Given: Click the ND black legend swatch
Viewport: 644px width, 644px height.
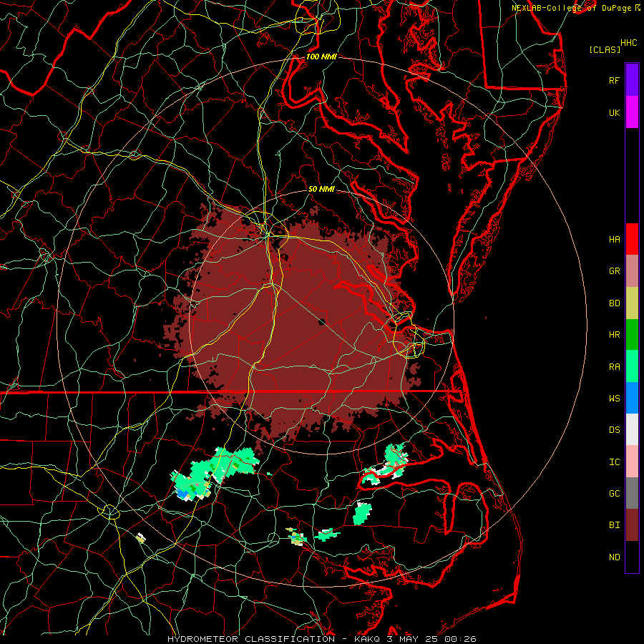Looking at the screenshot, I should pos(632,557).
